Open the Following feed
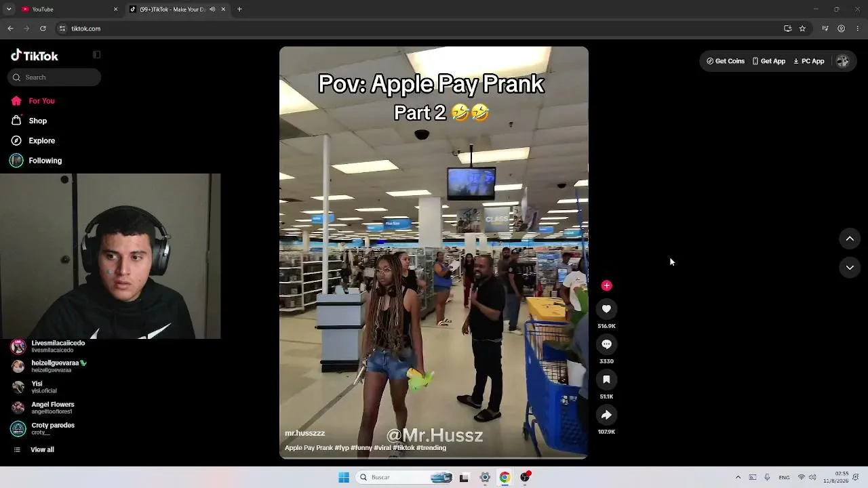This screenshot has width=868, height=488. (x=36, y=161)
